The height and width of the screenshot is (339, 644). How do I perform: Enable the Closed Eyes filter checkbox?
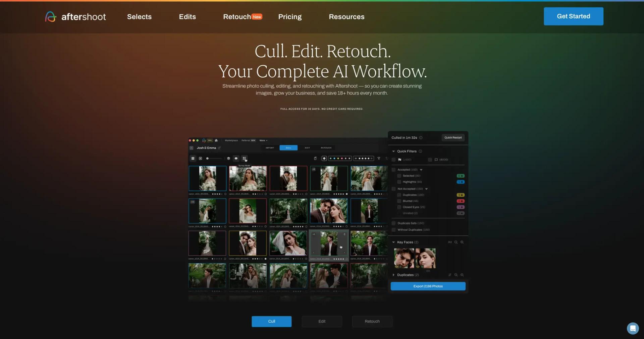pyautogui.click(x=399, y=207)
